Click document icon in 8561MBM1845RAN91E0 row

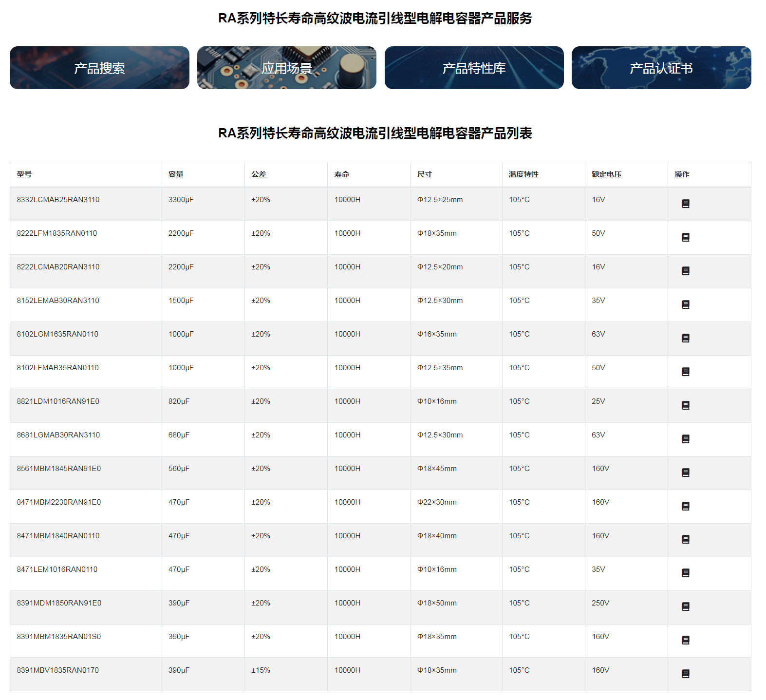pos(685,473)
